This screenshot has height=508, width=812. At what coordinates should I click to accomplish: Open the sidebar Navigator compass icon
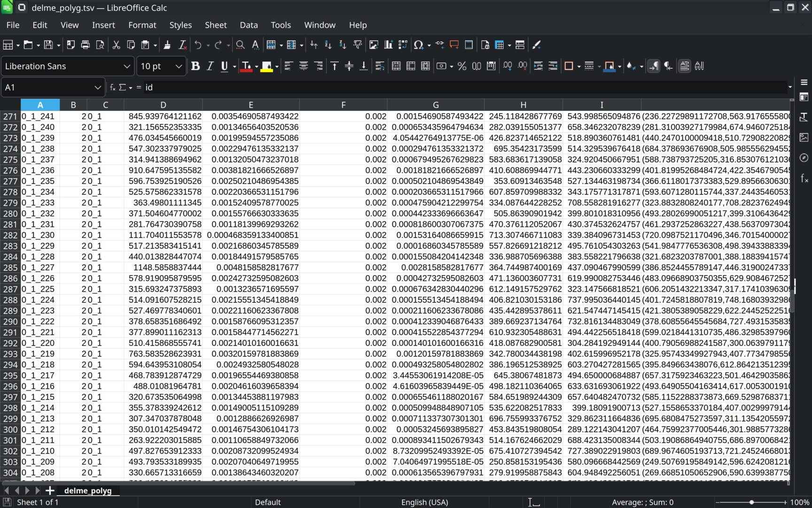pos(804,158)
